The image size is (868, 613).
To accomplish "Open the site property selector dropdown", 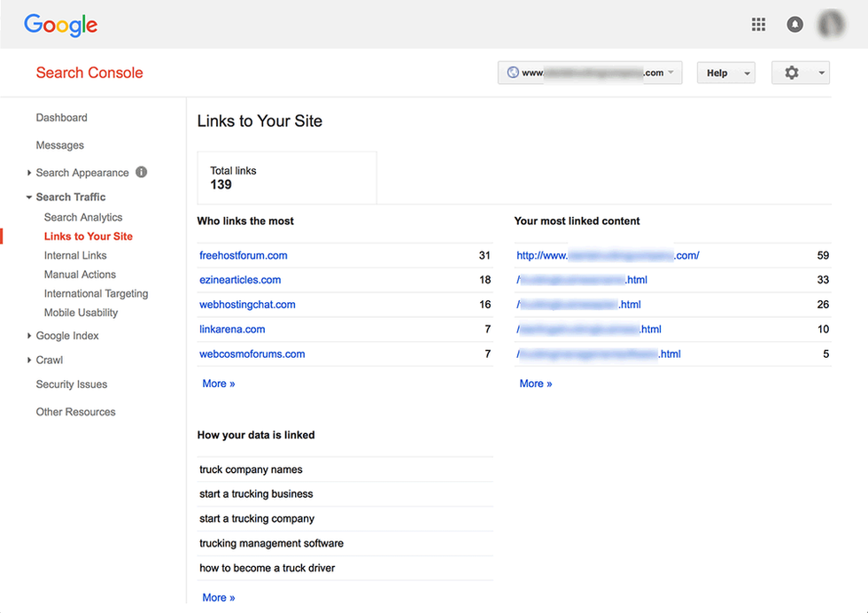I will point(590,73).
